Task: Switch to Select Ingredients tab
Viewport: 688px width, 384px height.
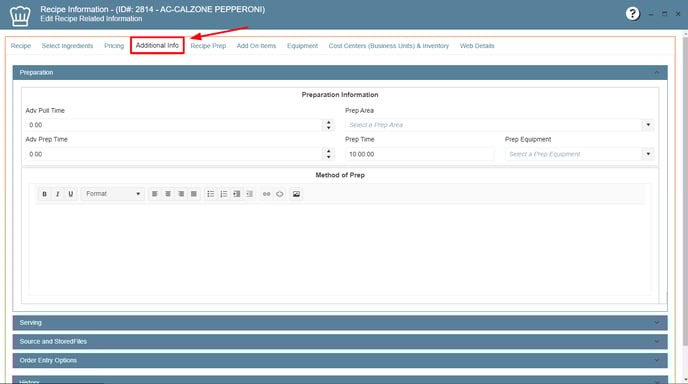Action: pos(67,46)
